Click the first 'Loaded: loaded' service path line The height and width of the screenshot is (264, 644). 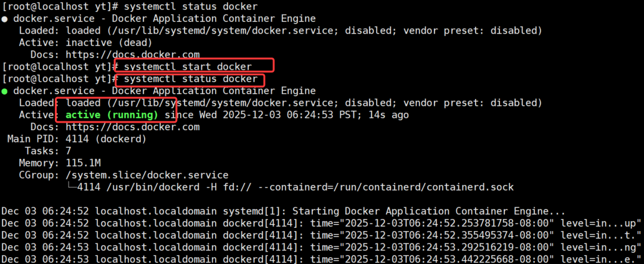[281, 31]
